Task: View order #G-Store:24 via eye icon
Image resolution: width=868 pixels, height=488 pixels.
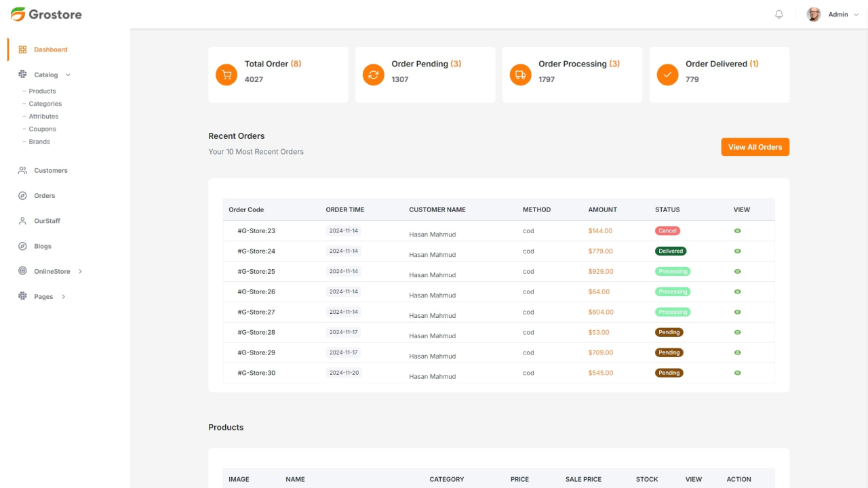Action: click(x=737, y=251)
